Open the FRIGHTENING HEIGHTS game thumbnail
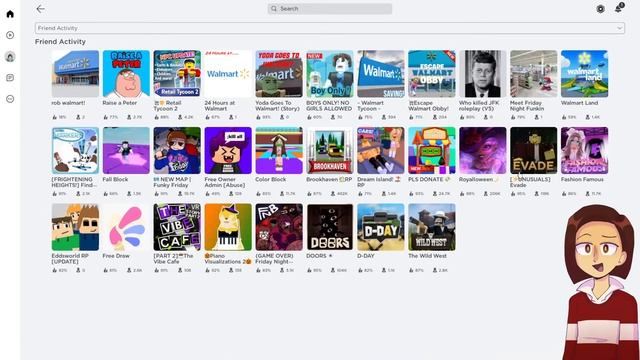The height and width of the screenshot is (360, 640). pyautogui.click(x=75, y=150)
